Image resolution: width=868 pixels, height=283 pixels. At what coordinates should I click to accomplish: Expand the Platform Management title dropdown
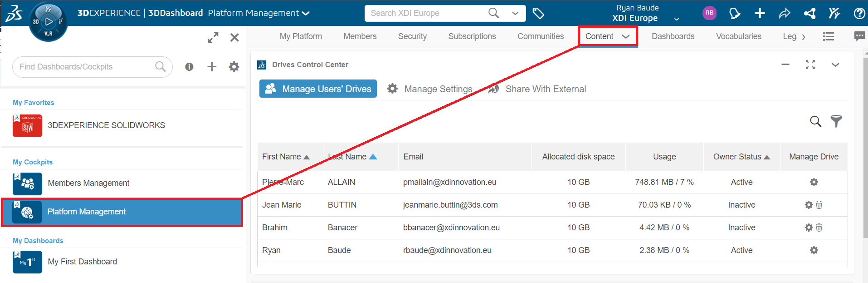(x=306, y=13)
